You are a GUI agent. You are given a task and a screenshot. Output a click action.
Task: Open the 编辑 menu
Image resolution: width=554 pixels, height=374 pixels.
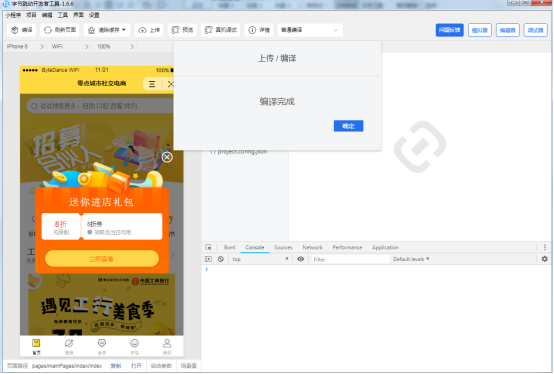(47, 15)
